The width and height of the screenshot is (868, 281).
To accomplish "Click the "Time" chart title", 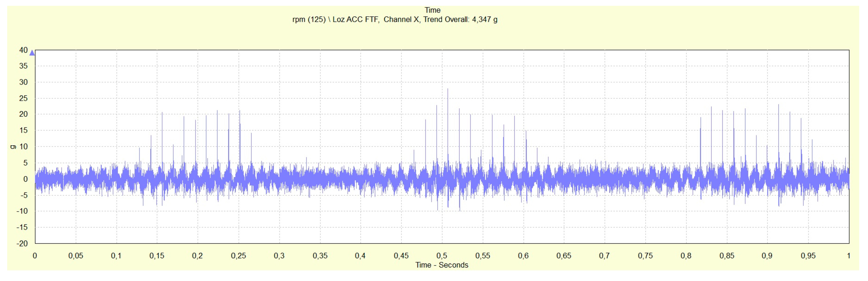I will click(432, 10).
